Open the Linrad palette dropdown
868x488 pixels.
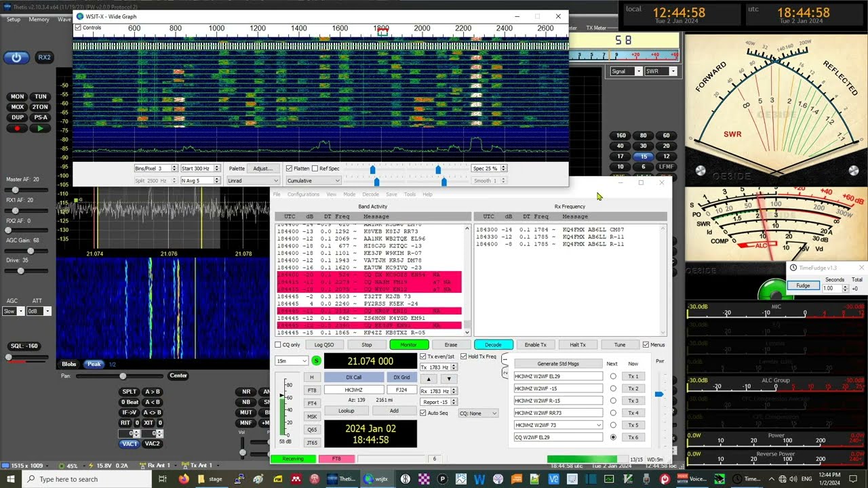tap(253, 181)
